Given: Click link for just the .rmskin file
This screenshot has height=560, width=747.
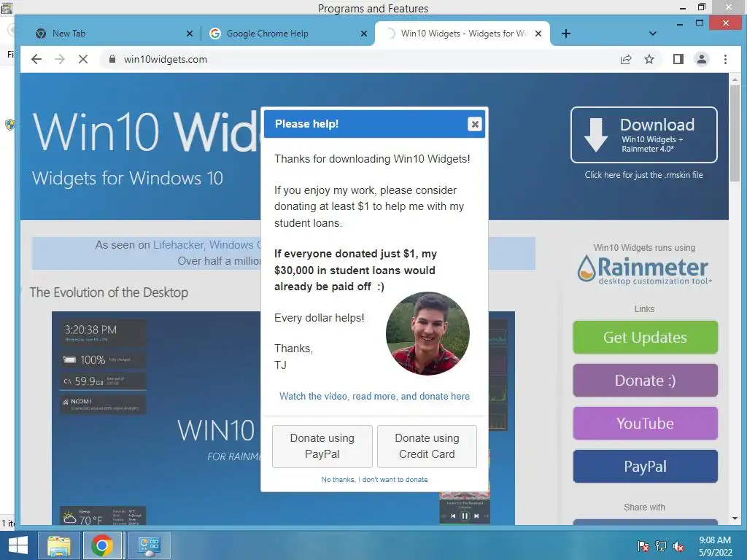Looking at the screenshot, I should click(643, 175).
